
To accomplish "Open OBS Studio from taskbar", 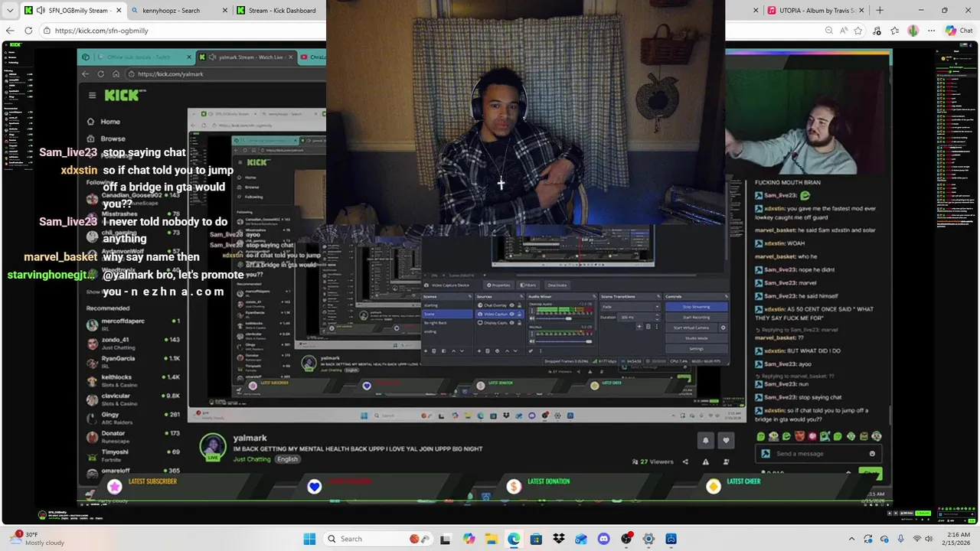I will 626,539.
